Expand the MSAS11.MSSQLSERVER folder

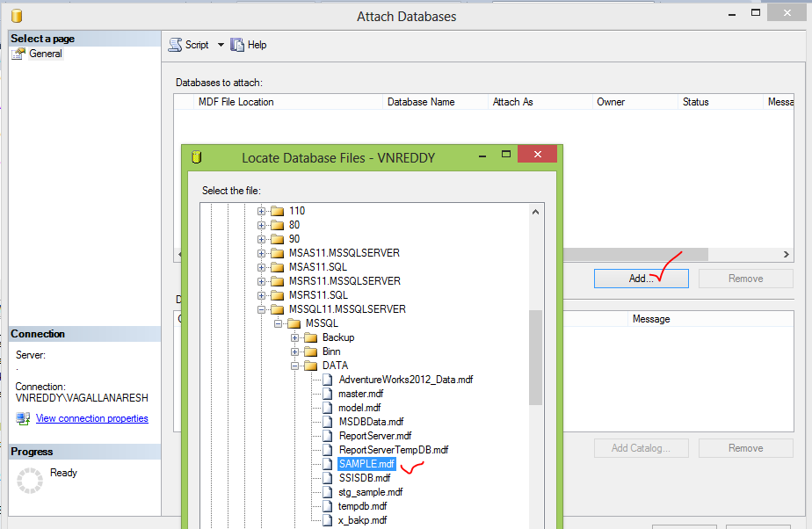(262, 253)
